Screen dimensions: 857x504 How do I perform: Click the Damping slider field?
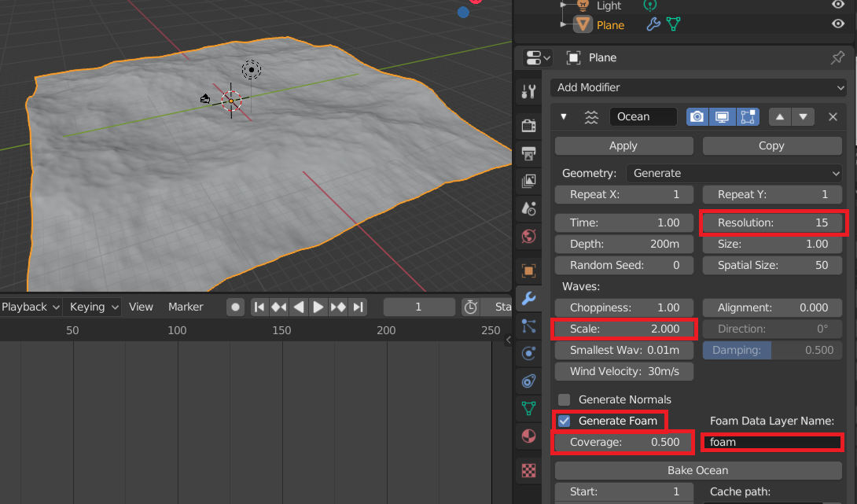coord(772,351)
